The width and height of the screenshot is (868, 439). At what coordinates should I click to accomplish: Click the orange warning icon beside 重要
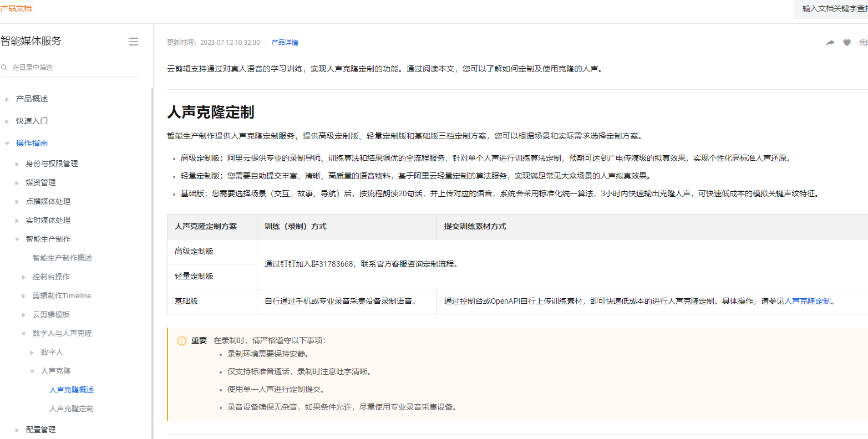182,341
